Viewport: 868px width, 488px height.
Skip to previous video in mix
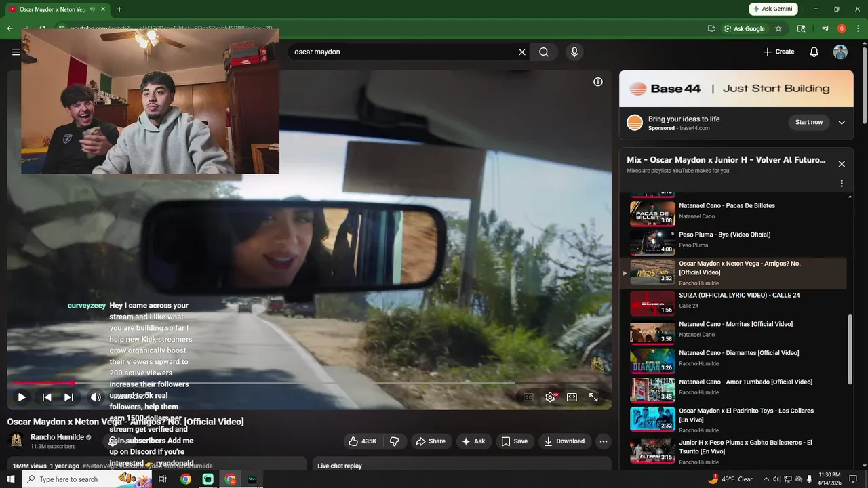(x=47, y=397)
